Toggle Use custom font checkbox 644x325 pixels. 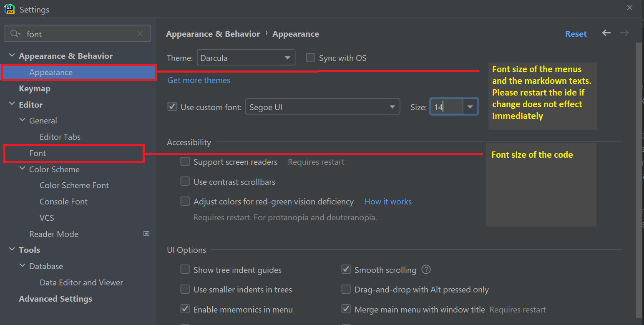[x=172, y=107]
